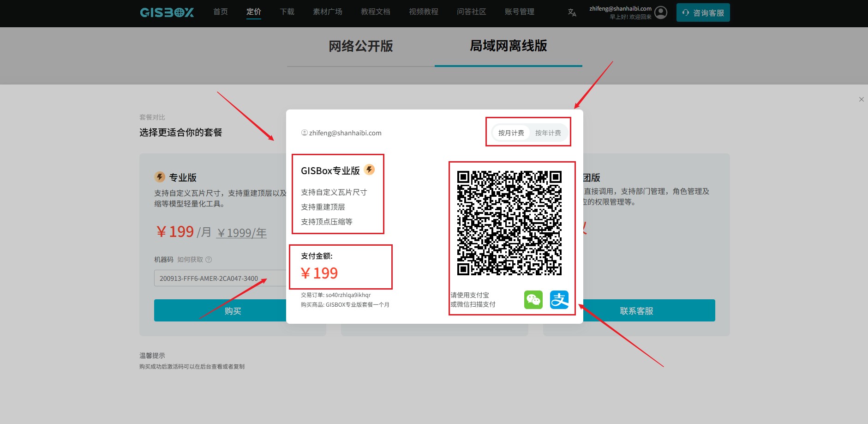868x424 pixels.
Task: Click the zhifeng@shanhaibi.com header account email
Action: click(620, 8)
